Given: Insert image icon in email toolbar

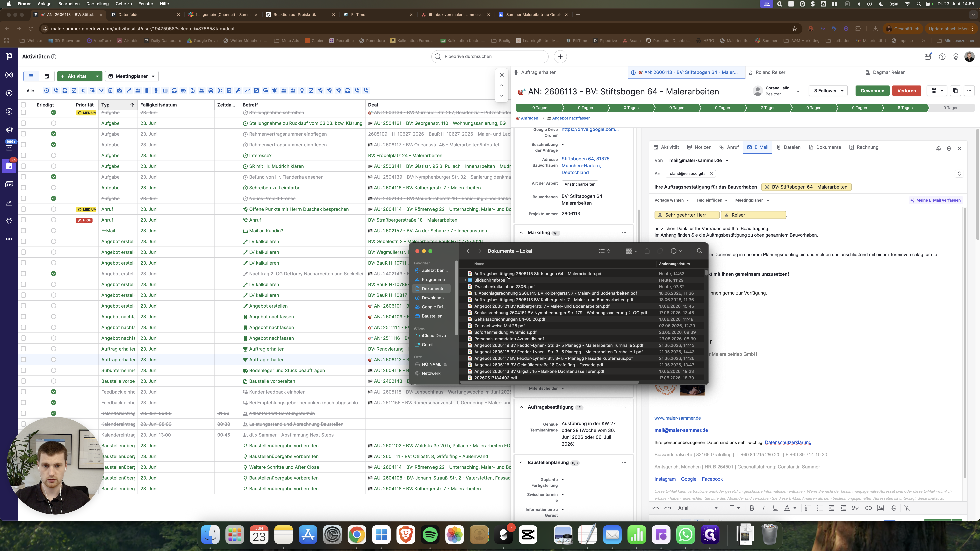Looking at the screenshot, I should (880, 508).
